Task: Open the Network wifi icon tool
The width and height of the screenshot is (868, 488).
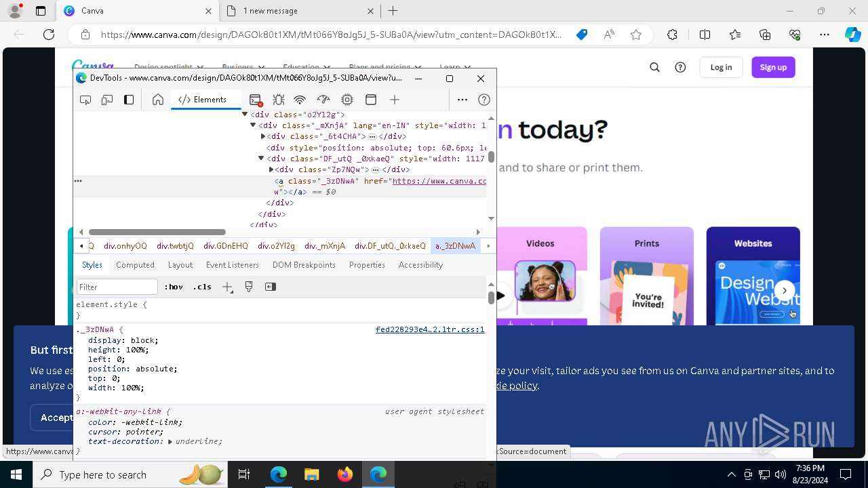Action: [300, 100]
